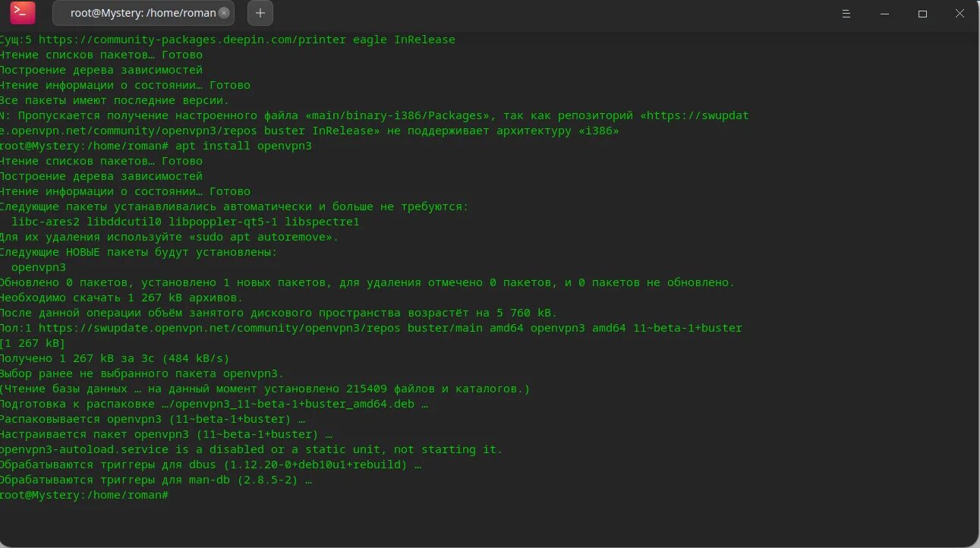Click the line mentioning dbus triggers
The width and height of the screenshot is (980, 548).
click(x=210, y=465)
